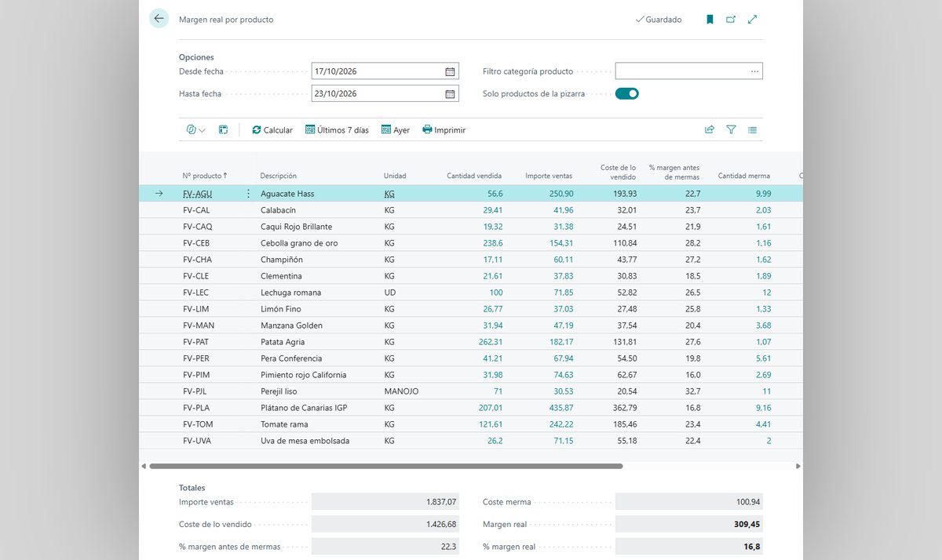Viewport: 942px width, 560px height.
Task: Click the share icon in toolbar
Action: (x=710, y=130)
